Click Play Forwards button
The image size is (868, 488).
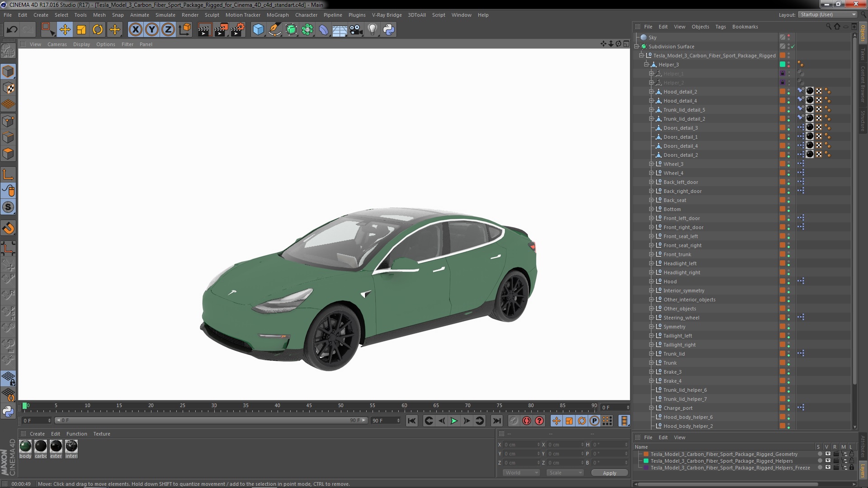pyautogui.click(x=454, y=421)
